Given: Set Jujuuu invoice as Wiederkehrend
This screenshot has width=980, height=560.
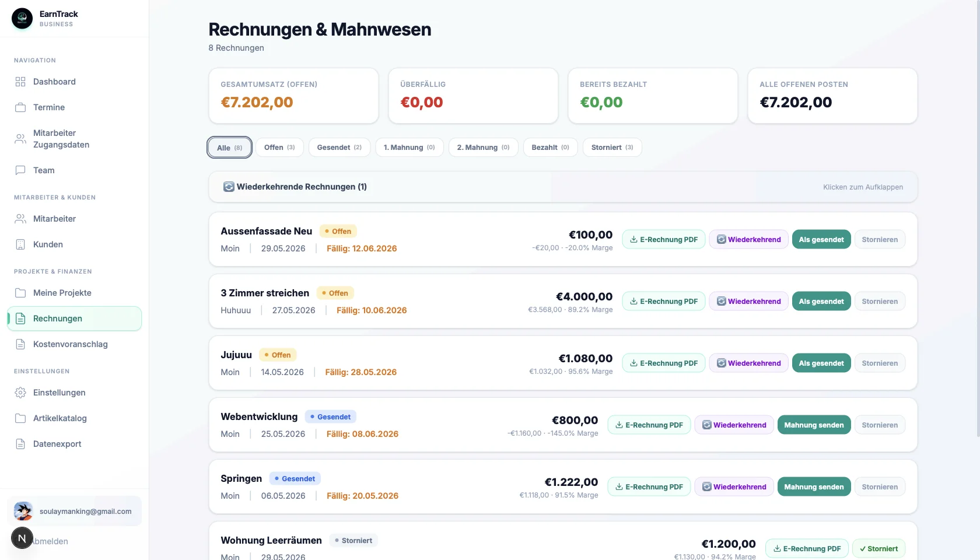Looking at the screenshot, I should pyautogui.click(x=749, y=363).
